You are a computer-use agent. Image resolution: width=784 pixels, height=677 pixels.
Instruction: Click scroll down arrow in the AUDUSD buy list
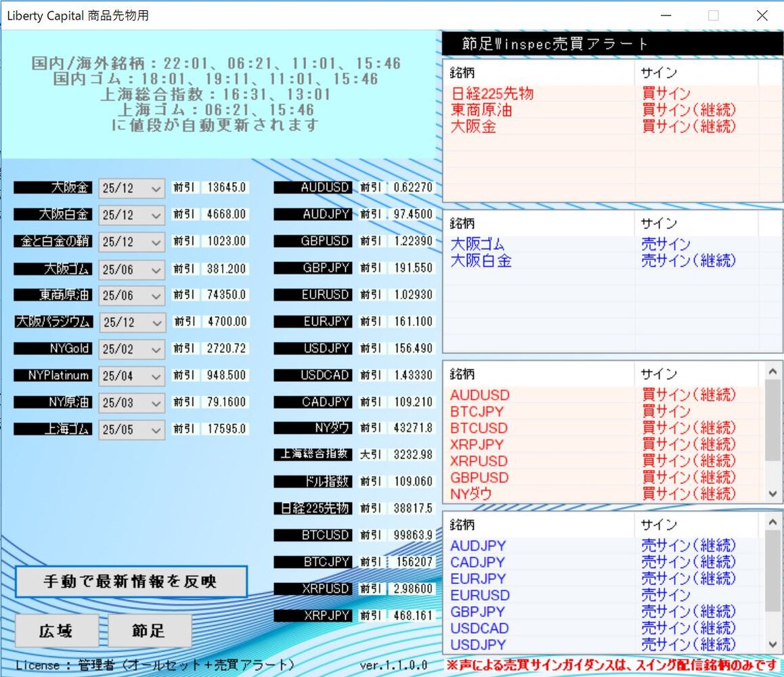[772, 494]
